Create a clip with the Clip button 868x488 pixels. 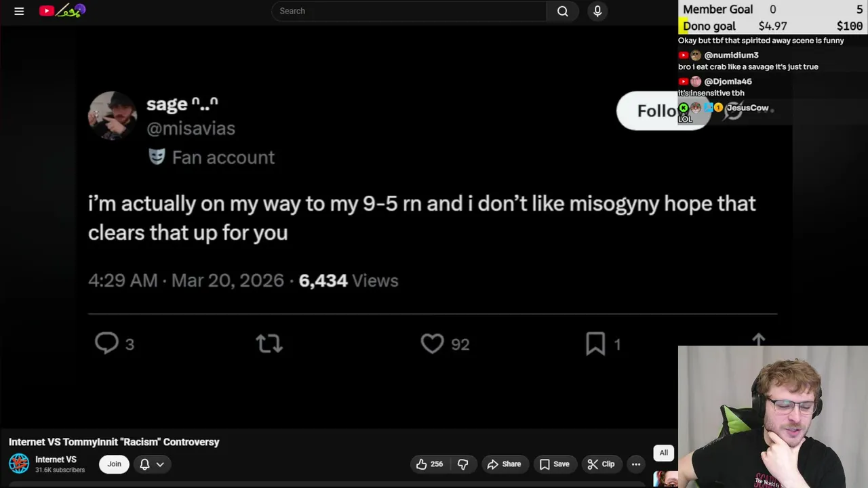(x=601, y=464)
